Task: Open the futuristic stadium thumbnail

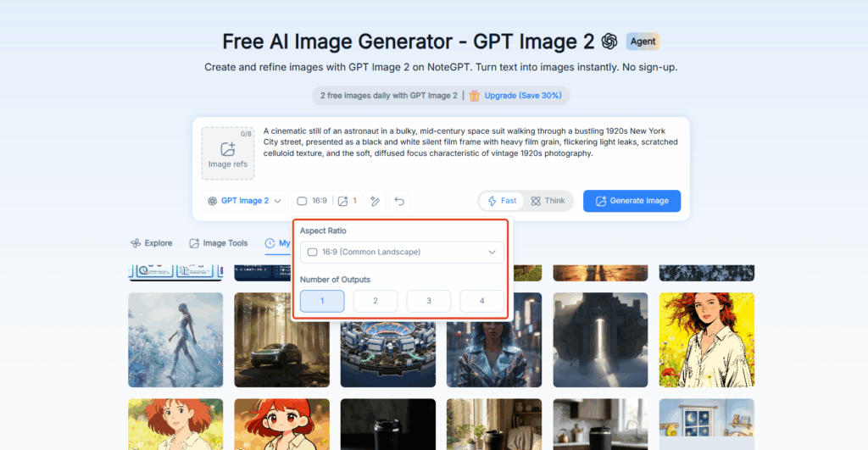Action: coord(388,354)
